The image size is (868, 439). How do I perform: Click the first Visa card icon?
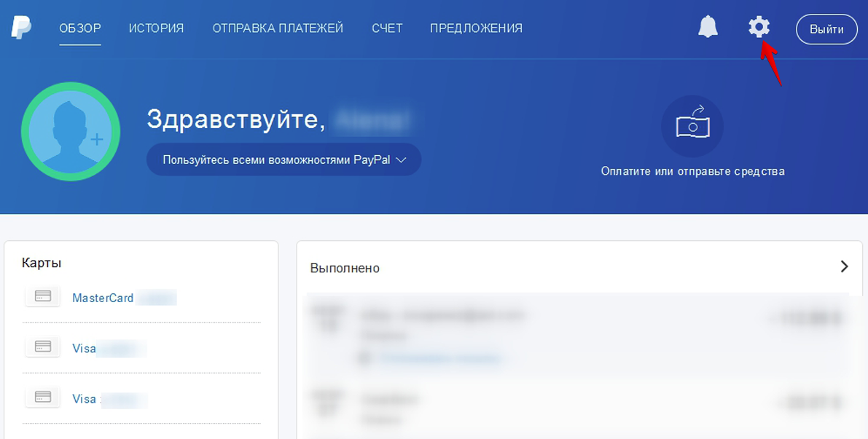pos(43,347)
